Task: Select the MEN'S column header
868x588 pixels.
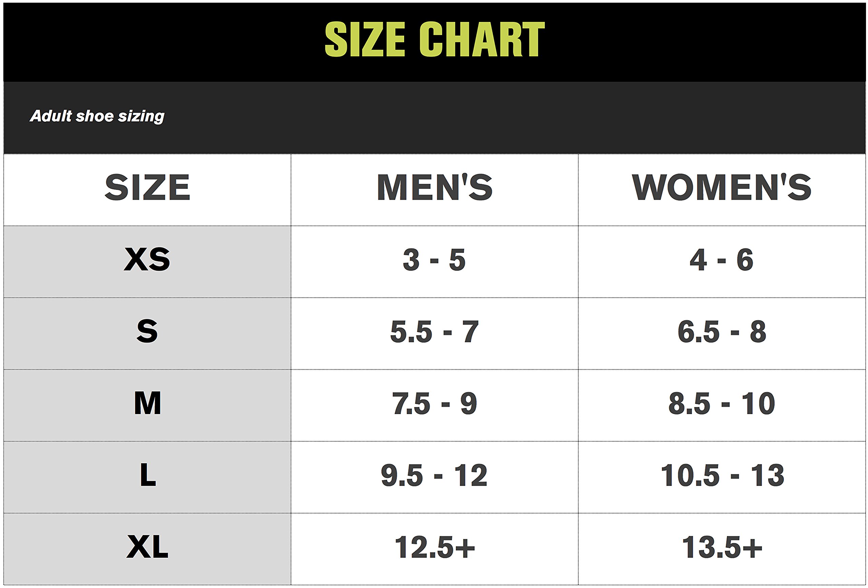Action: [434, 187]
